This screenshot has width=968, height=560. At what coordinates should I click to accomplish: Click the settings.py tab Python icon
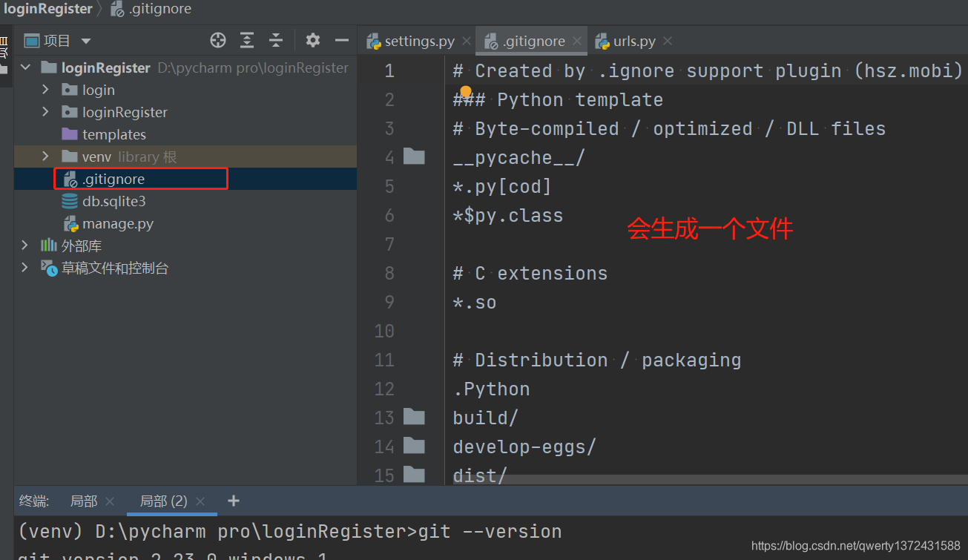point(374,42)
